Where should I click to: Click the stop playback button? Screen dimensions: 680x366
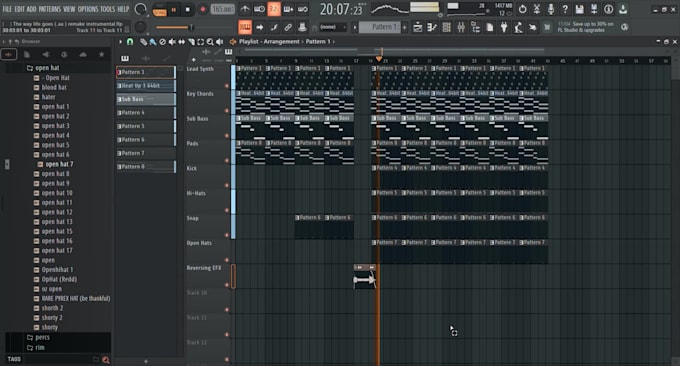188,10
